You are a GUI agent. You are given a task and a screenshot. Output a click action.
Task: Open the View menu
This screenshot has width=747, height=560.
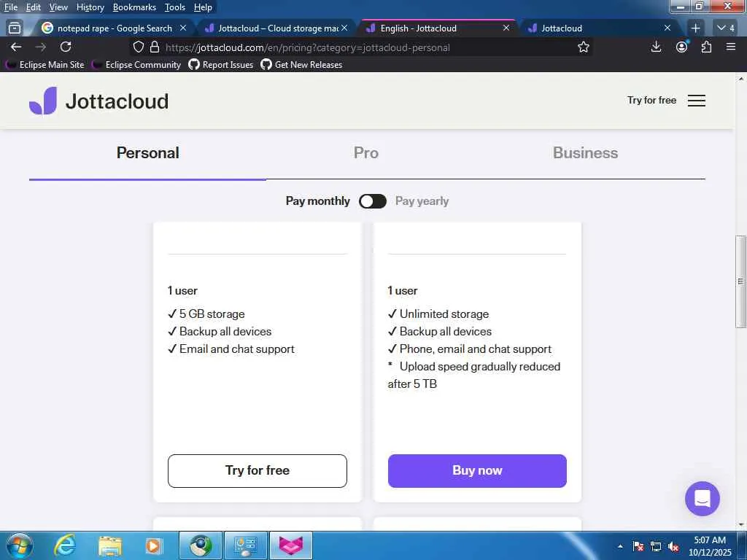pyautogui.click(x=58, y=7)
